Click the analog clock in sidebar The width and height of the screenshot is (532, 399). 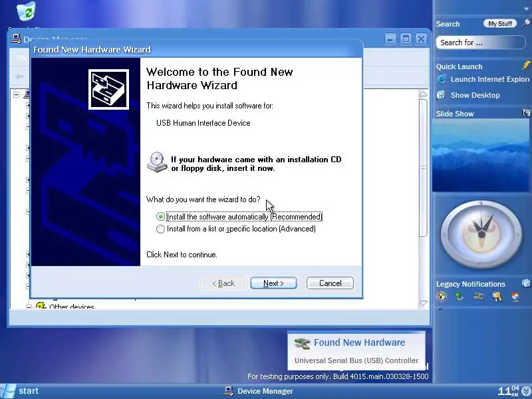tap(481, 235)
